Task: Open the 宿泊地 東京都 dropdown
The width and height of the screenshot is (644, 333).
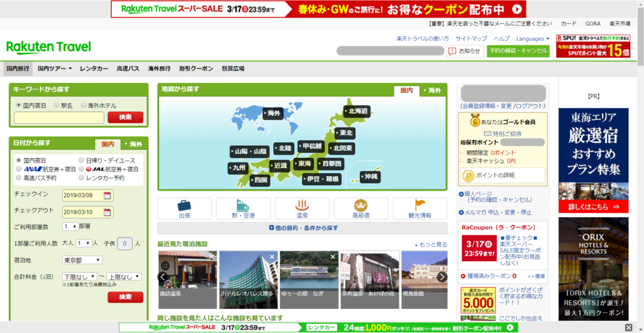Action: click(x=82, y=260)
